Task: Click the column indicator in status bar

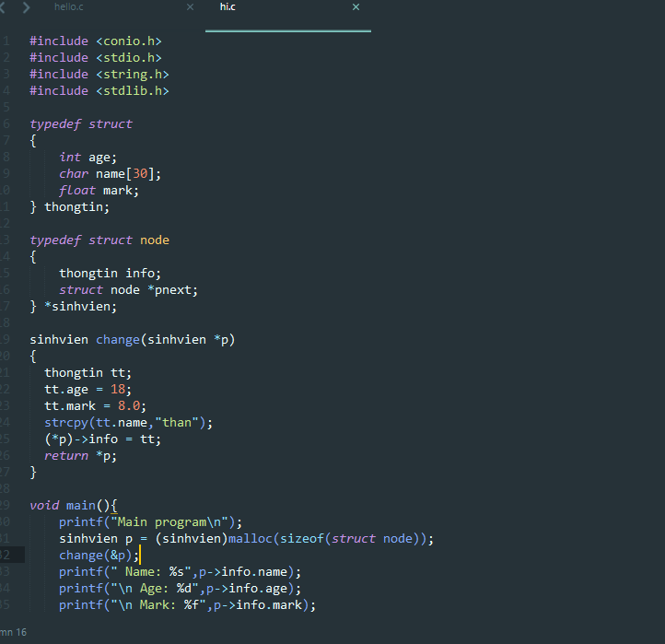Action: click(13, 632)
